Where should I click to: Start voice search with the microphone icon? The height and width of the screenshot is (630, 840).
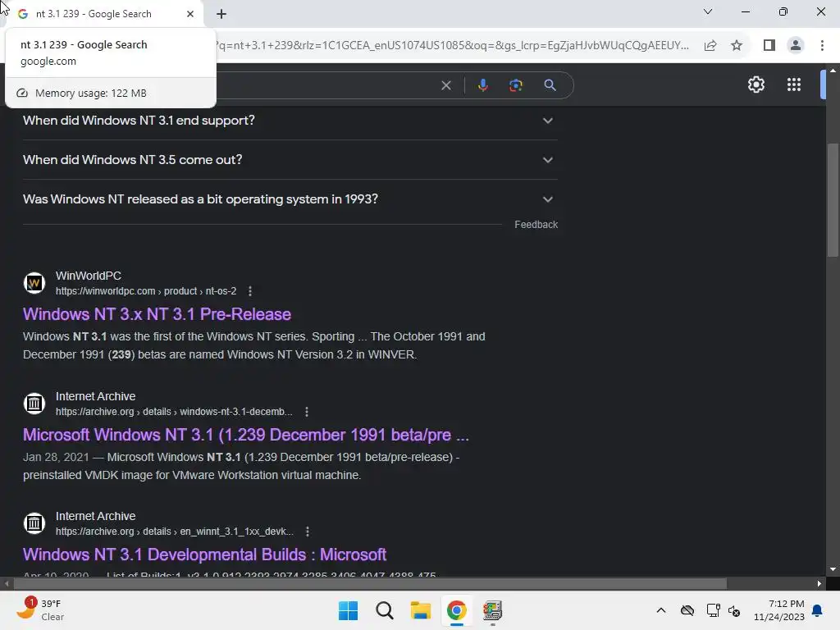(x=482, y=85)
